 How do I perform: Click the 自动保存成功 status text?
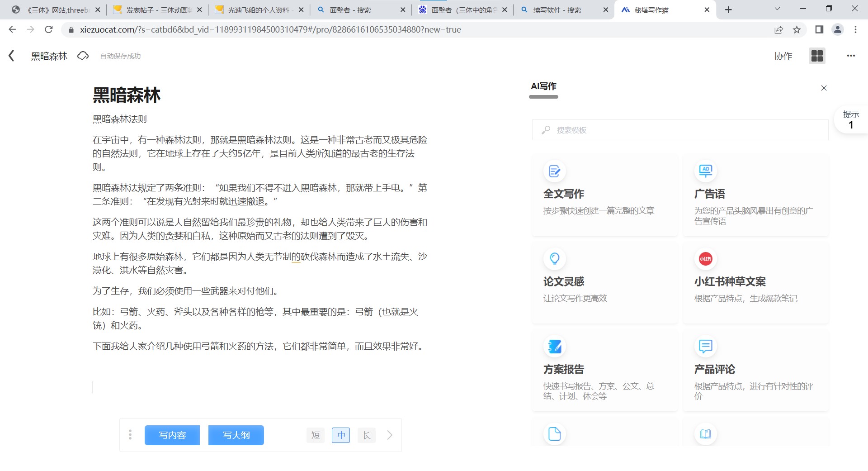click(x=120, y=56)
